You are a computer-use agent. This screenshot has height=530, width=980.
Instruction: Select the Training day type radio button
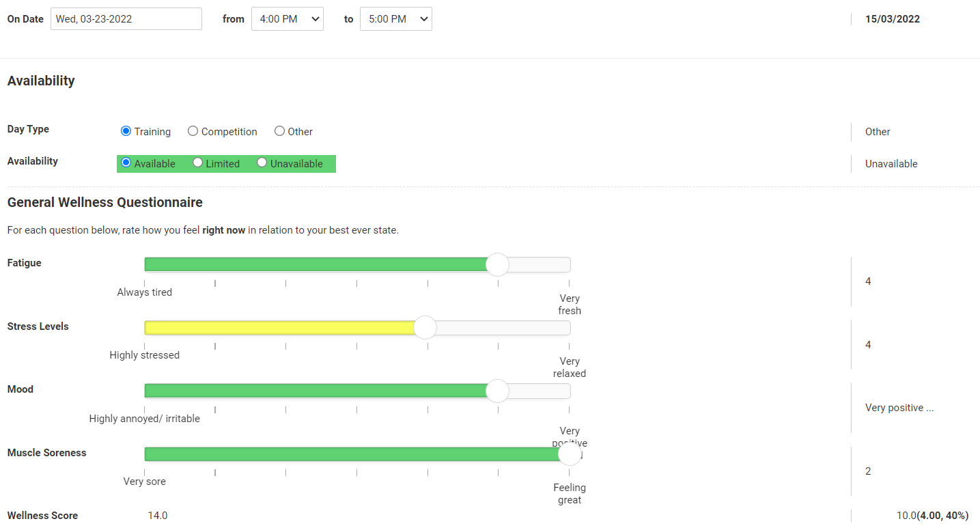click(126, 131)
